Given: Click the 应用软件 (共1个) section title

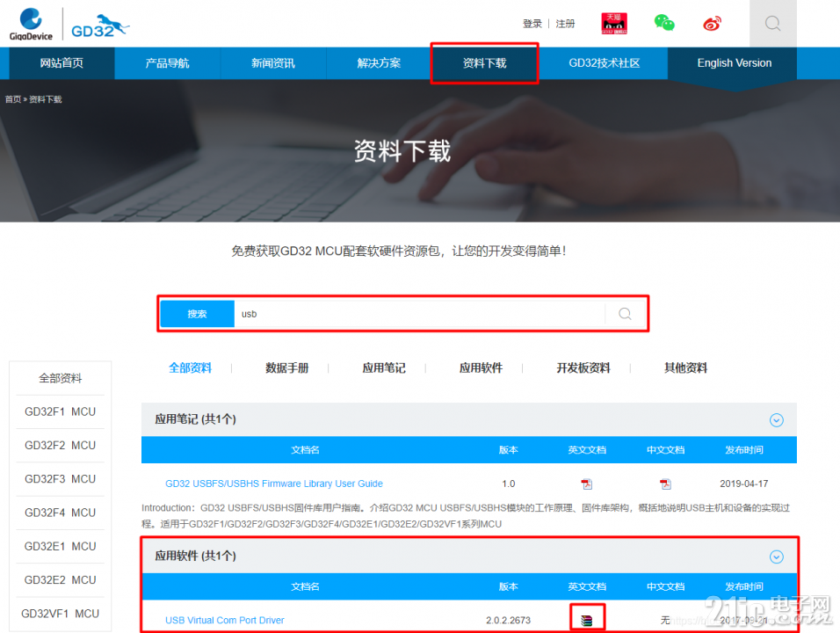Looking at the screenshot, I should [x=196, y=556].
